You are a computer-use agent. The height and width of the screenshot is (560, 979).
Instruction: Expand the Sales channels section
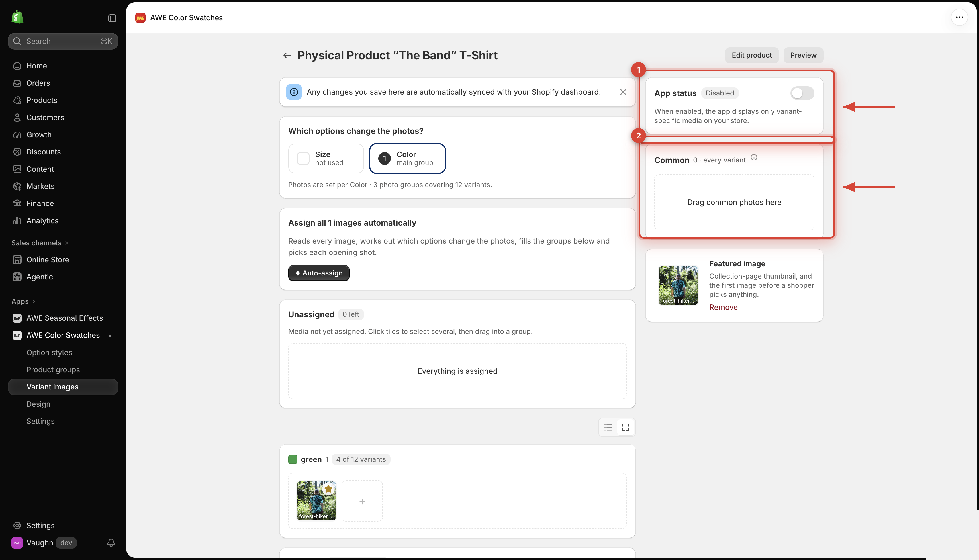tap(40, 243)
